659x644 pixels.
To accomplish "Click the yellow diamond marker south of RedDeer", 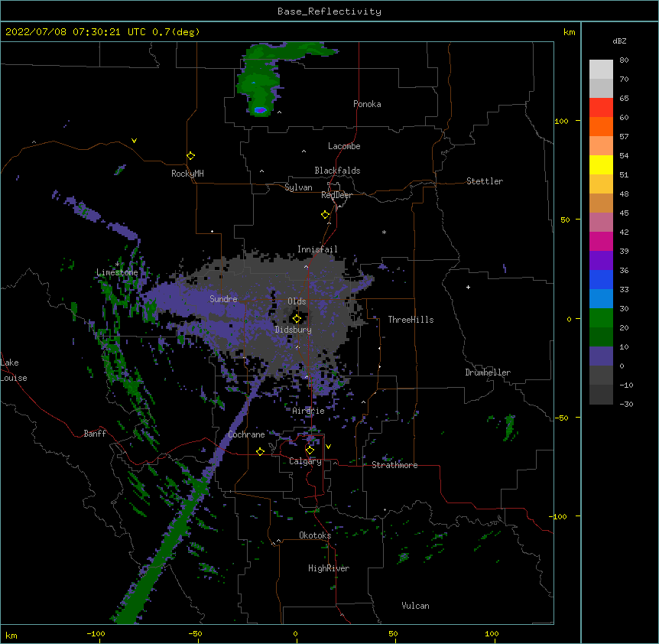I will point(325,215).
